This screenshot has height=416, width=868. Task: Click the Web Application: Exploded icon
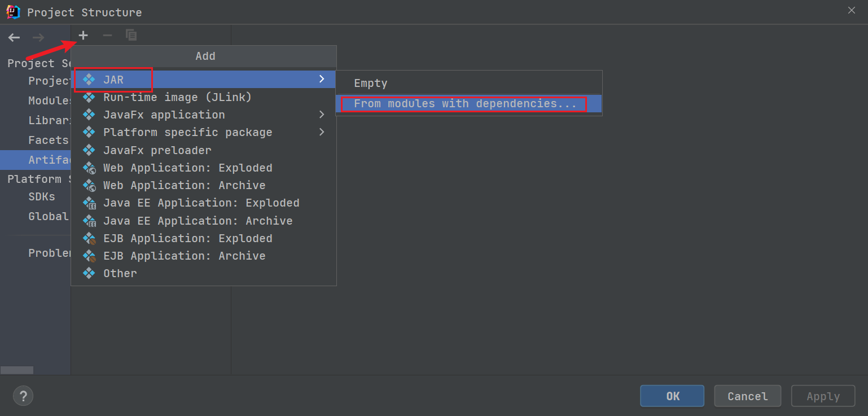(x=89, y=168)
